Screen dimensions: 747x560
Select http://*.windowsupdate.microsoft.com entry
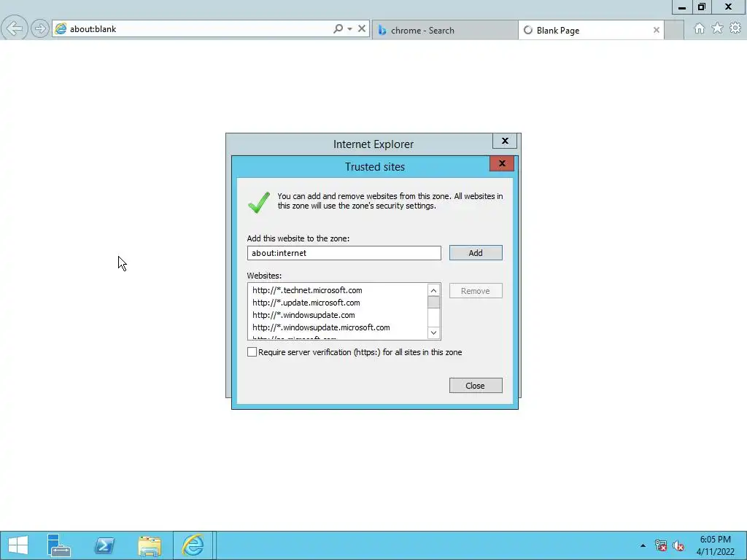[x=321, y=327]
